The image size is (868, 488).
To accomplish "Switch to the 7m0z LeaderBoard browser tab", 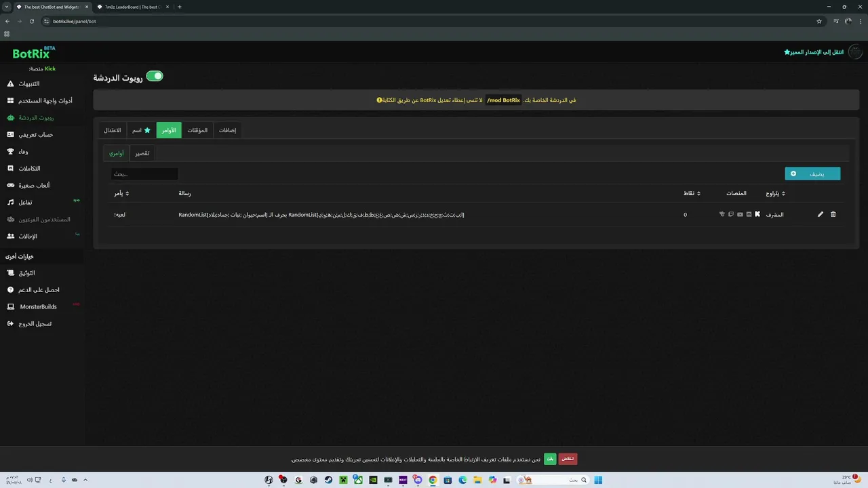I will point(132,7).
